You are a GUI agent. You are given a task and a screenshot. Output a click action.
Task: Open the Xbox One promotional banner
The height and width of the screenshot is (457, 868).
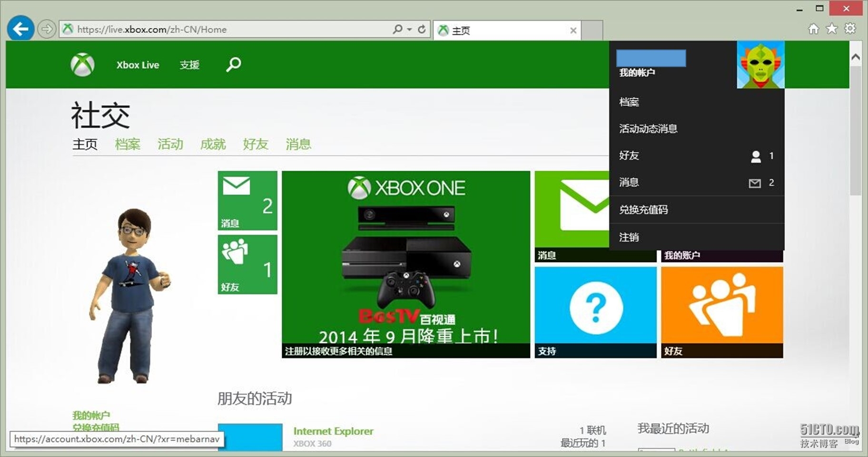(x=406, y=264)
